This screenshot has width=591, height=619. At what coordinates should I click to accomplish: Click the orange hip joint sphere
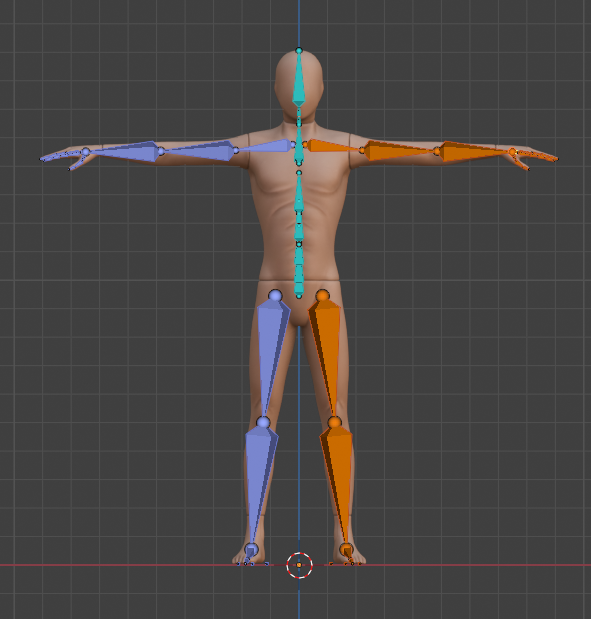click(x=323, y=295)
